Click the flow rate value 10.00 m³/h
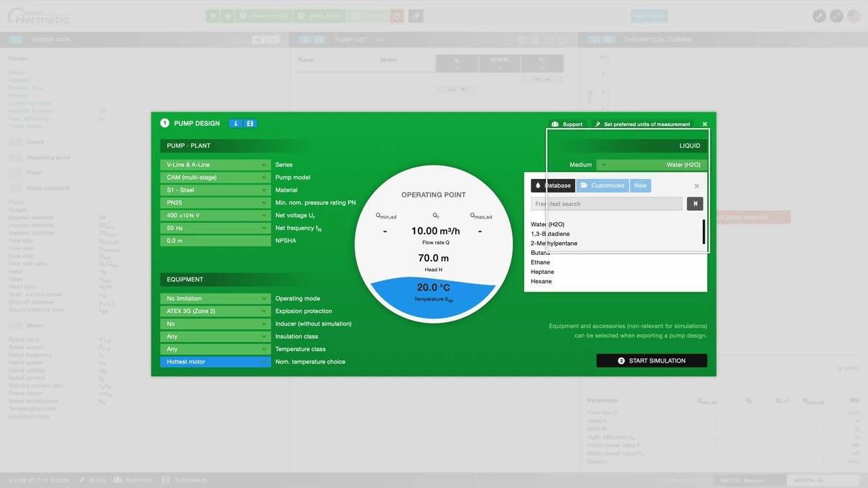Viewport: 868px width, 488px height. click(435, 231)
